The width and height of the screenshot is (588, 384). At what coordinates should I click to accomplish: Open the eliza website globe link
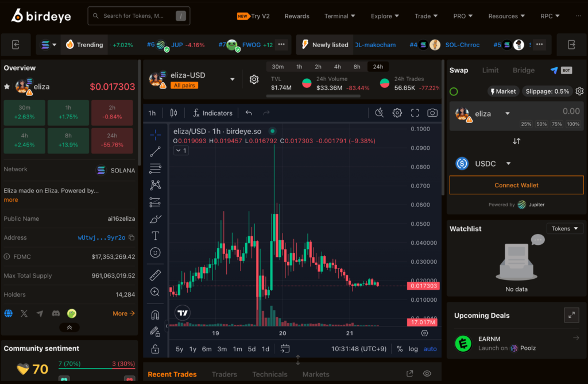pyautogui.click(x=8, y=313)
